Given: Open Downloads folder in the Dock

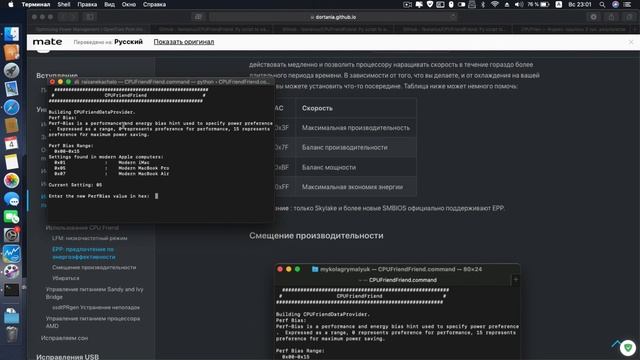Looking at the screenshot, I should pyautogui.click(x=11, y=315).
